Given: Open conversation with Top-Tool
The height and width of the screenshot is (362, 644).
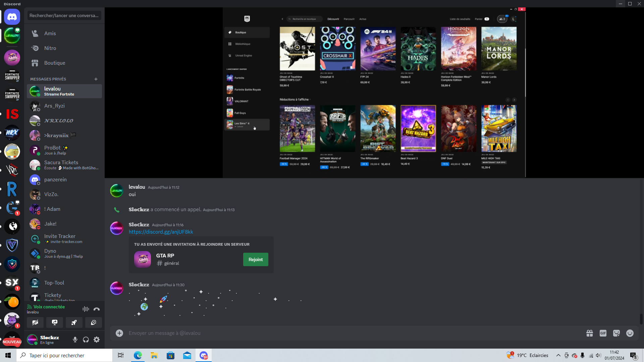Looking at the screenshot, I should (64, 283).
